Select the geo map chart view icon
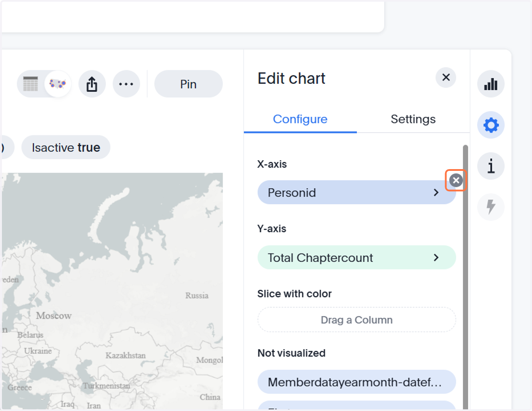Screen dimensions: 532x411 click(58, 83)
